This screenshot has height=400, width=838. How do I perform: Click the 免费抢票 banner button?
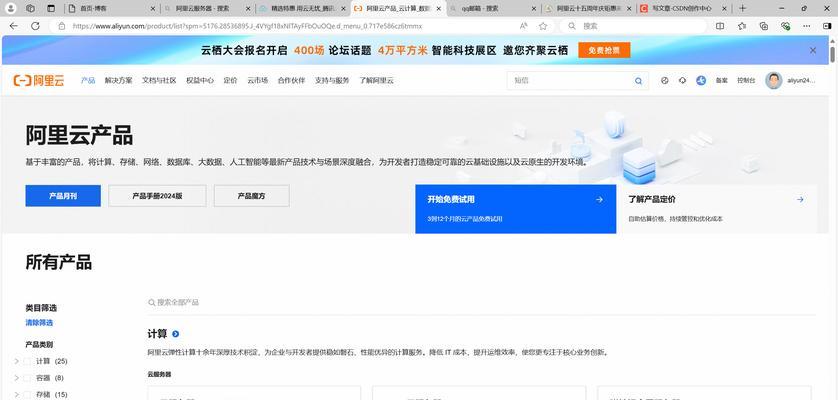coord(604,50)
